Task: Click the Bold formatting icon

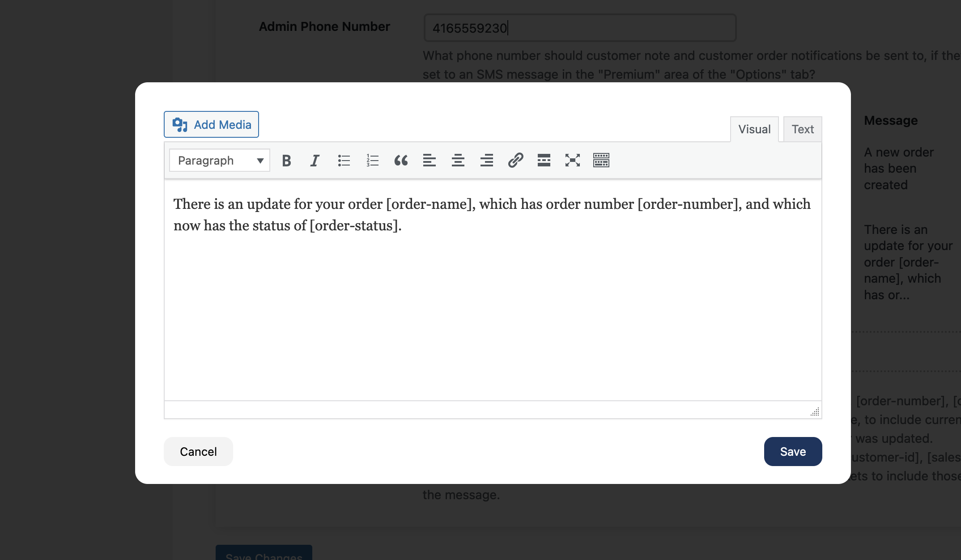Action: (285, 159)
